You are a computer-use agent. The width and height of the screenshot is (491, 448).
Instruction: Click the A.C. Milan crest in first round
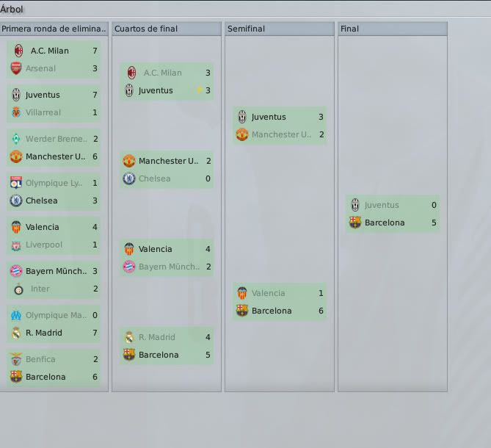coord(19,51)
